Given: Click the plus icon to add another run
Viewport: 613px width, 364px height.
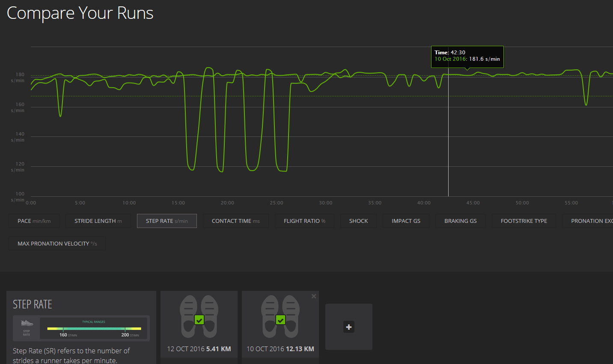Looking at the screenshot, I should 348,326.
